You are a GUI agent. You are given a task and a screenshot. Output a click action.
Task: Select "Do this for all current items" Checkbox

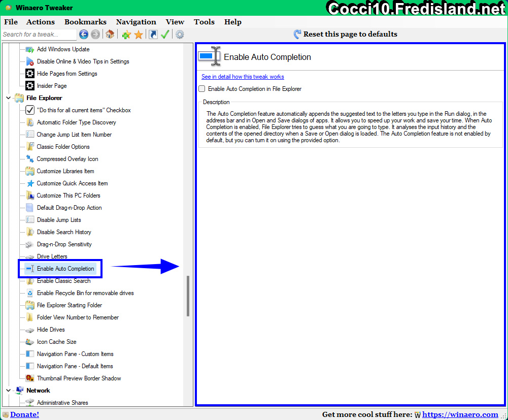(x=84, y=110)
